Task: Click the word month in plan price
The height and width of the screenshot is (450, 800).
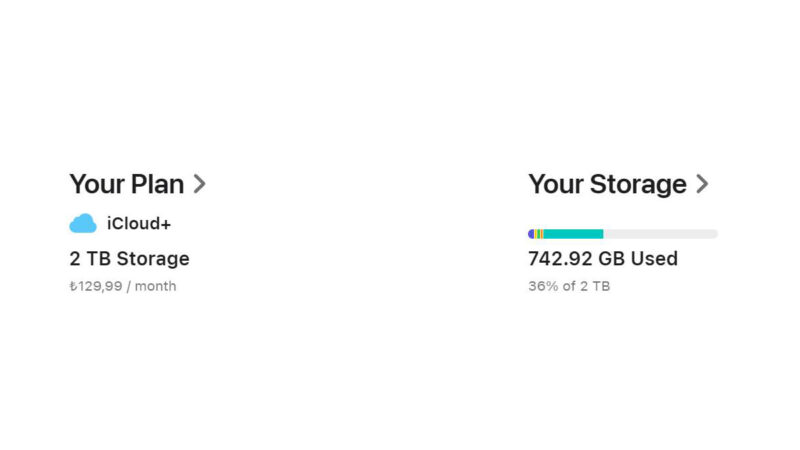Action: pos(155,286)
